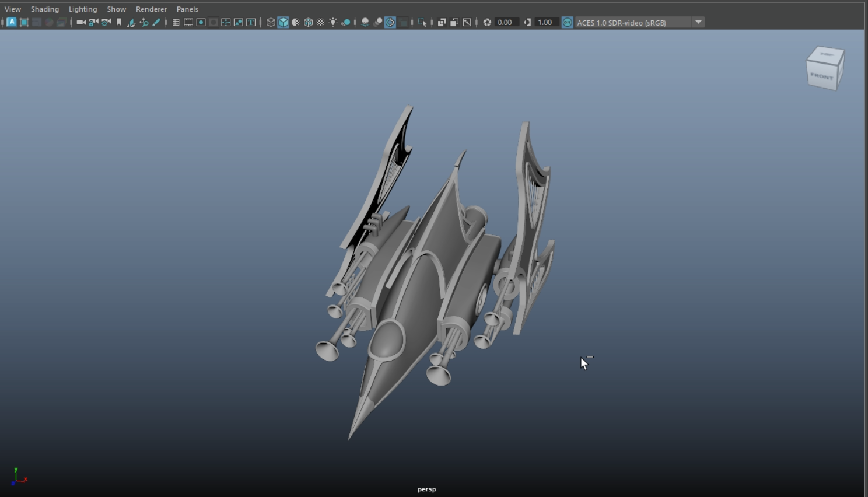Image resolution: width=868 pixels, height=497 pixels.
Task: Click the Isolate Select icon
Action: point(422,22)
